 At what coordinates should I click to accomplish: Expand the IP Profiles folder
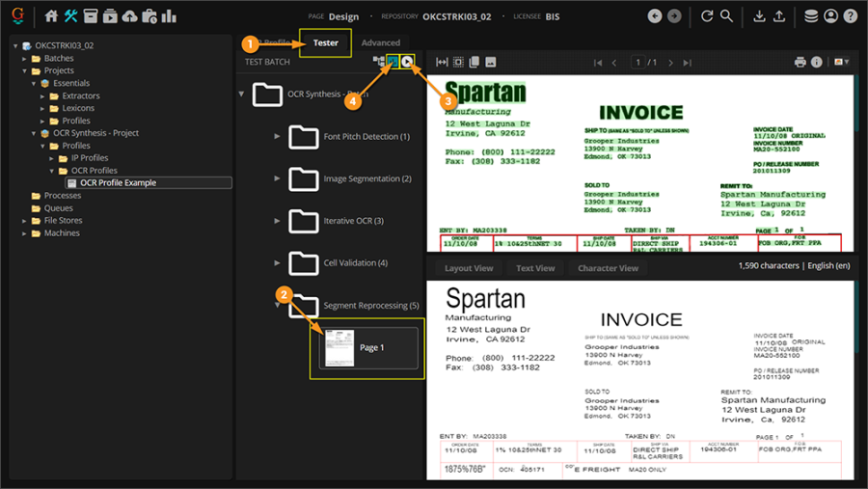click(x=51, y=158)
